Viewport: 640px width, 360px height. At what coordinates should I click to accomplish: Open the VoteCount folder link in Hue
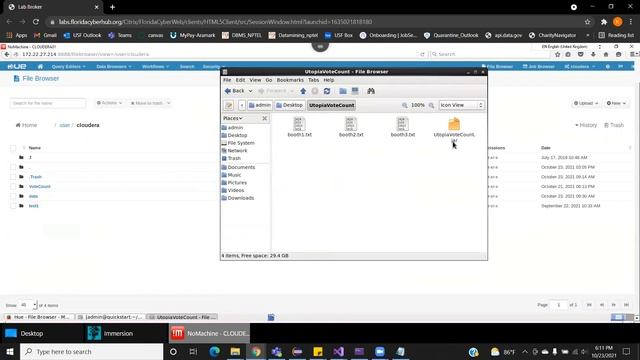coord(40,187)
